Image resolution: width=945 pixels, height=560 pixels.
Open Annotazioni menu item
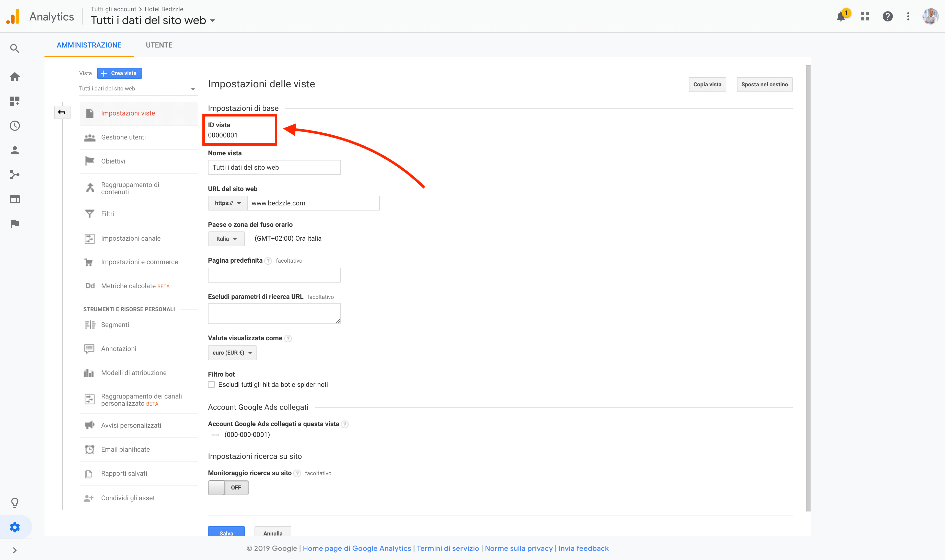pyautogui.click(x=139, y=349)
